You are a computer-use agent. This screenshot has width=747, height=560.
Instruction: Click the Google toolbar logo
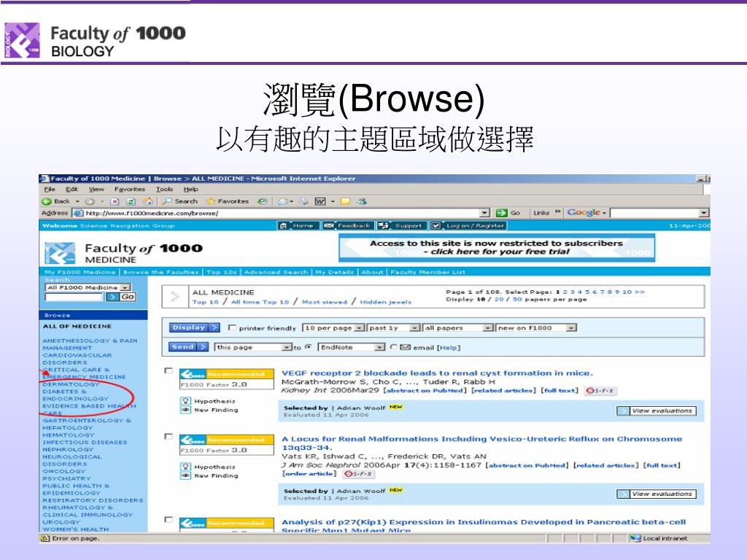tap(583, 212)
